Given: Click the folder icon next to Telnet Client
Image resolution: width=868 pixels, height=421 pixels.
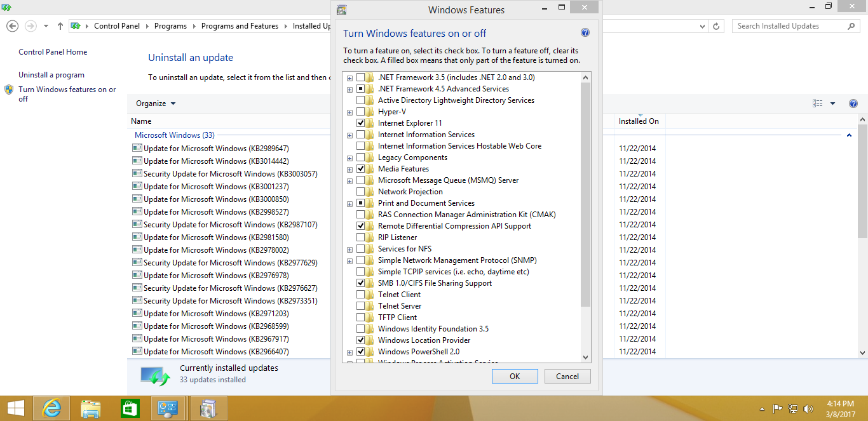Looking at the screenshot, I should tap(370, 295).
